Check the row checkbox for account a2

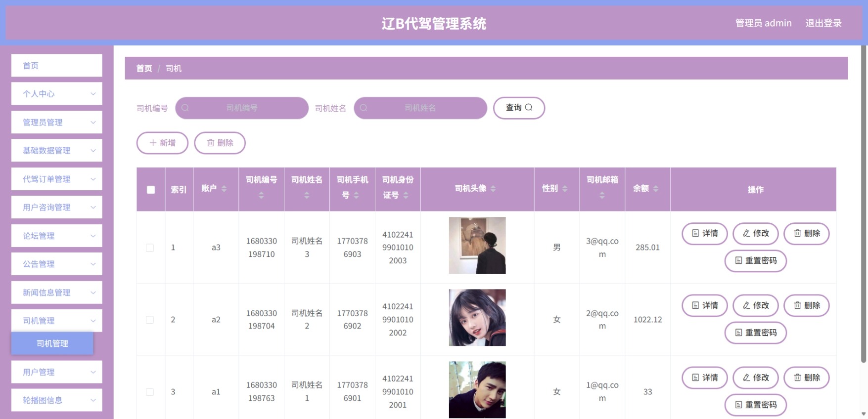150,320
